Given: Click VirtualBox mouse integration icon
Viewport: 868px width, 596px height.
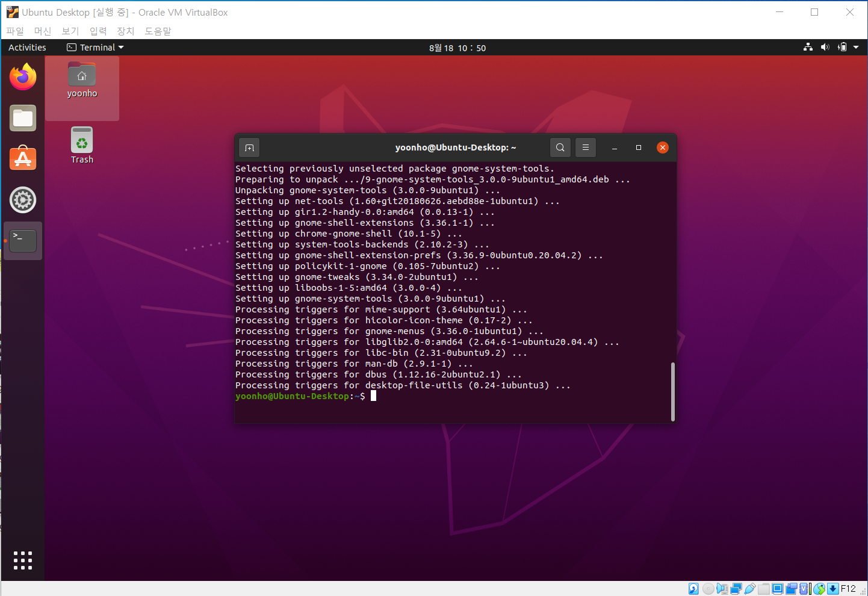Looking at the screenshot, I should pyautogui.click(x=819, y=589).
